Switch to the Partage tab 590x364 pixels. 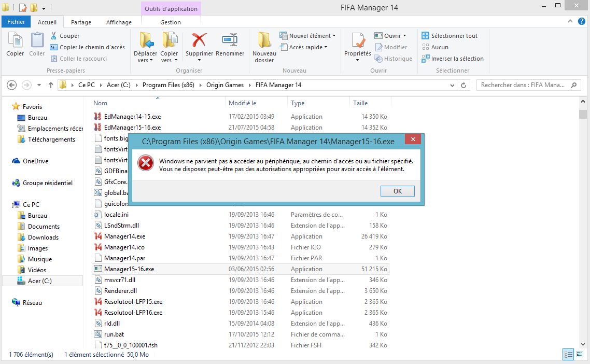(x=81, y=22)
